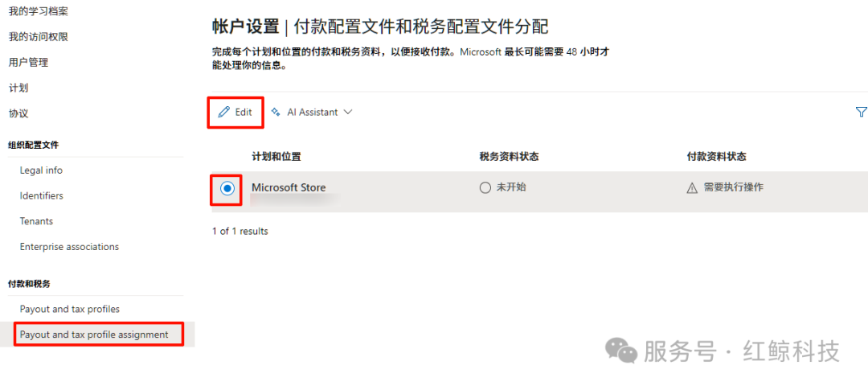
Task: Click the Edit pencil icon
Action: tap(223, 113)
